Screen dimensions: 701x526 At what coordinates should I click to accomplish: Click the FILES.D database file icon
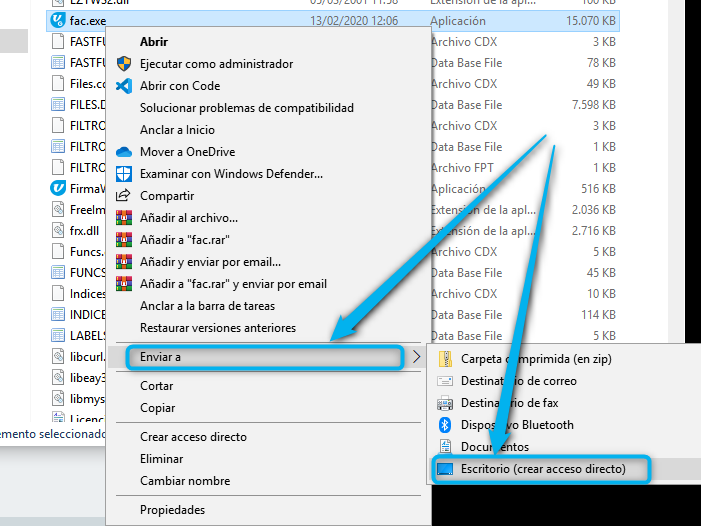pyautogui.click(x=58, y=105)
